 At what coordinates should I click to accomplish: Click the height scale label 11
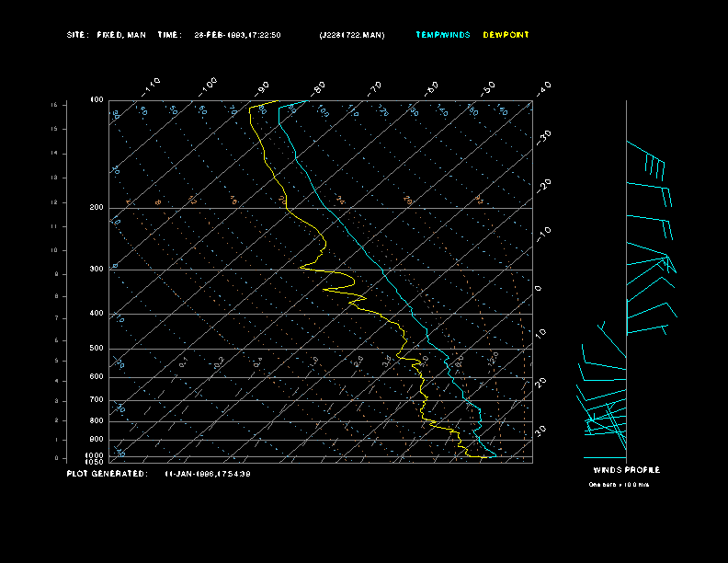tap(55, 226)
